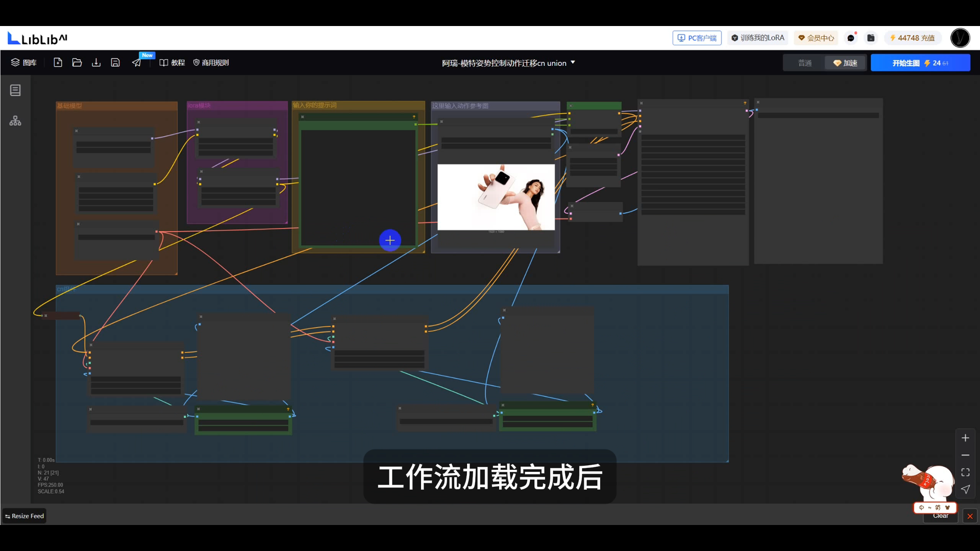Open the 商用规则 commercial rules page
This screenshot has width=980, height=551.
[210, 63]
